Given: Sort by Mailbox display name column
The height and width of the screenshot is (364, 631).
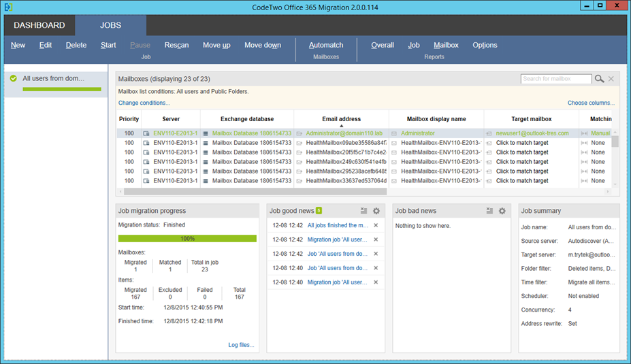Looking at the screenshot, I should coord(436,119).
